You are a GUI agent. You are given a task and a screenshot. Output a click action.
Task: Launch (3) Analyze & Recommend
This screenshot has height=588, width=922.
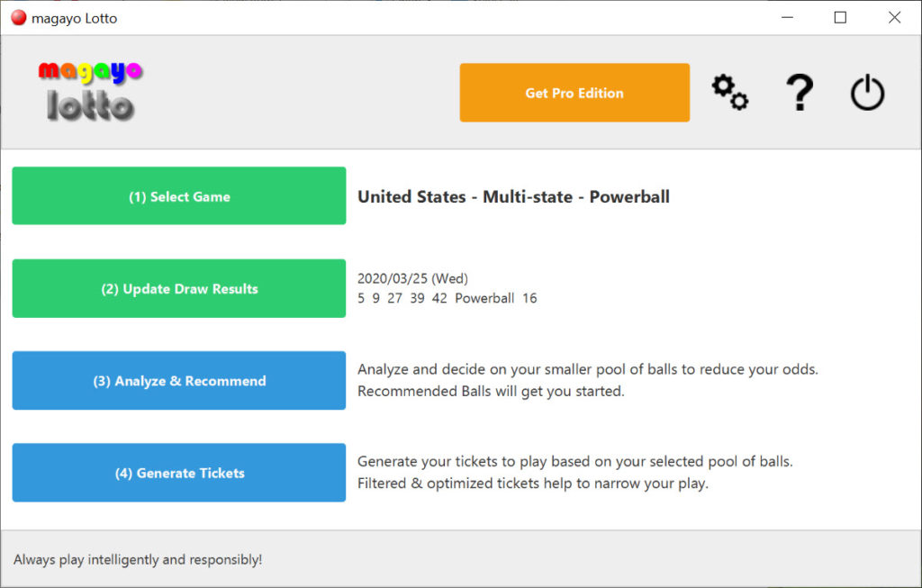tap(178, 380)
